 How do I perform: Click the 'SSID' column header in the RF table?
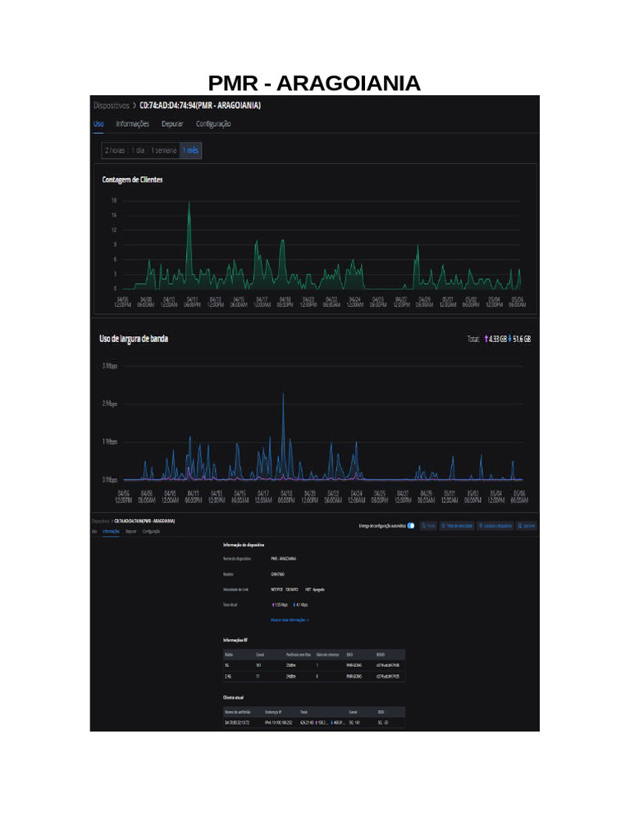[x=349, y=655]
